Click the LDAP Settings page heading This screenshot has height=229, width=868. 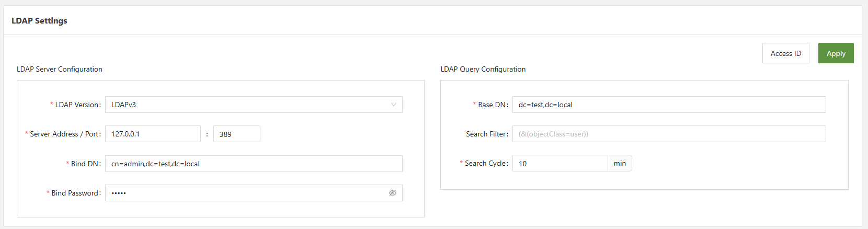[x=39, y=20]
